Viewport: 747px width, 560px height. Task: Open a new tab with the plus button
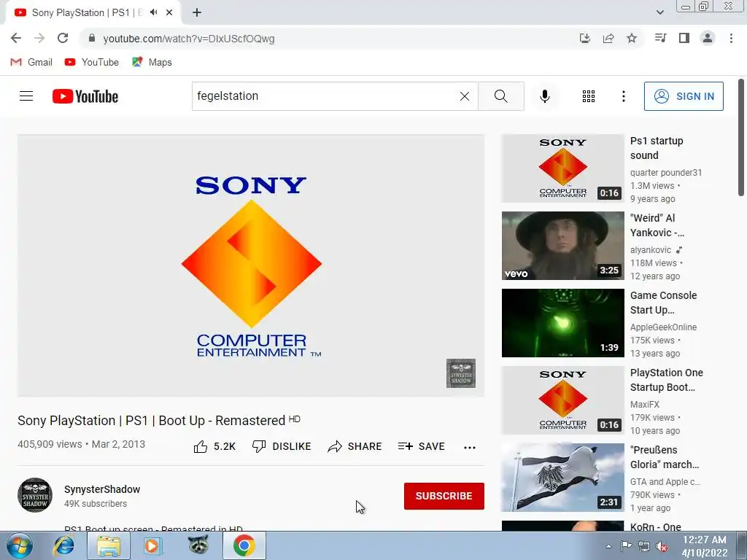pyautogui.click(x=197, y=12)
